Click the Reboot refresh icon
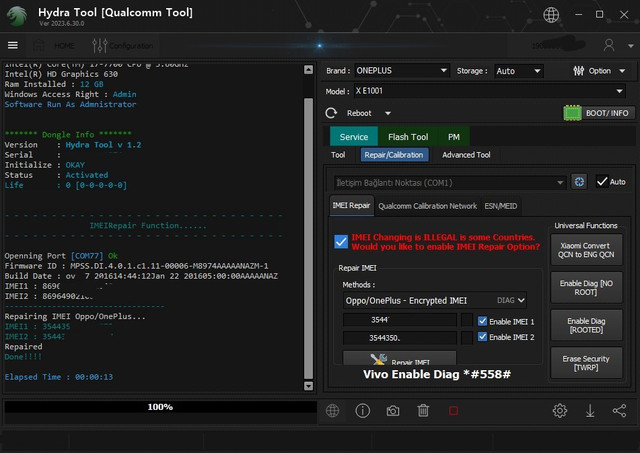 click(331, 113)
